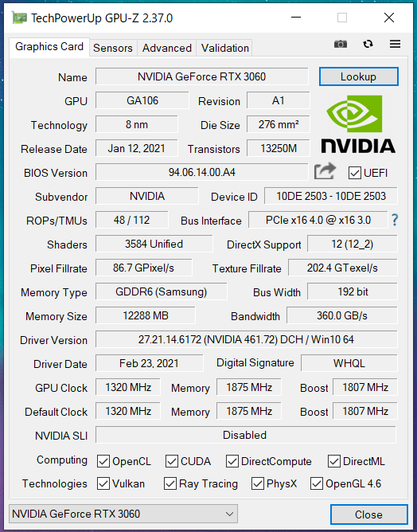Click the Digital Signature field WHQL
417x532 pixels.
click(x=349, y=363)
